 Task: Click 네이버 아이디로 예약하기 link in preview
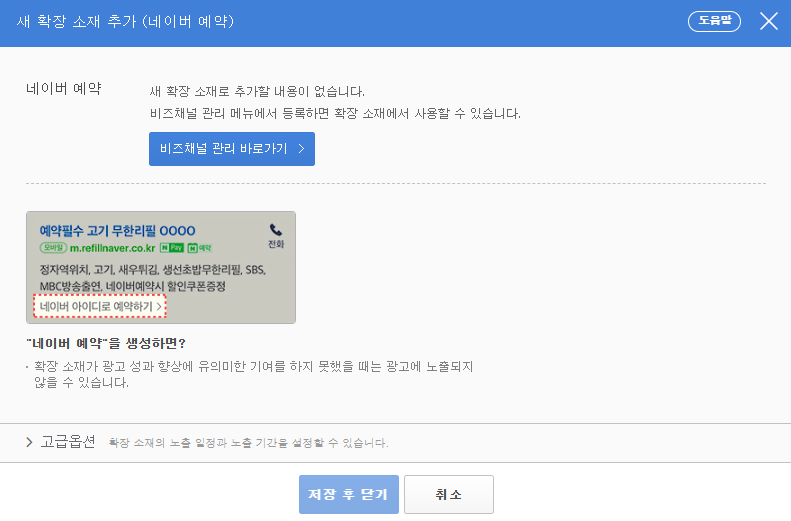(x=100, y=306)
